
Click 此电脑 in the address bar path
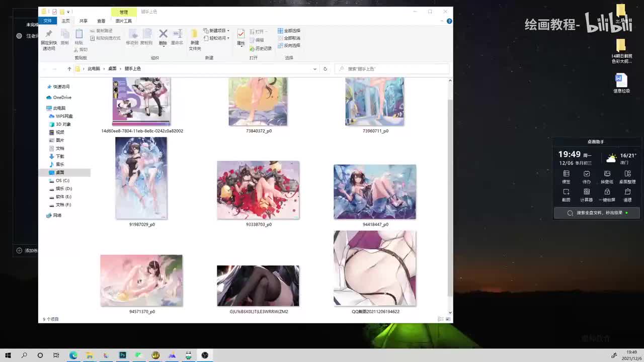click(x=94, y=69)
